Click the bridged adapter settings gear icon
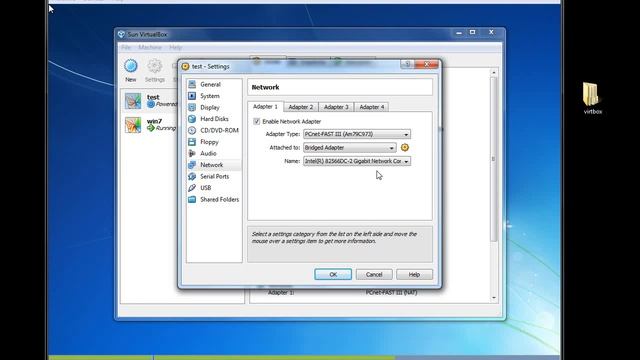The image size is (640, 360). (x=404, y=147)
